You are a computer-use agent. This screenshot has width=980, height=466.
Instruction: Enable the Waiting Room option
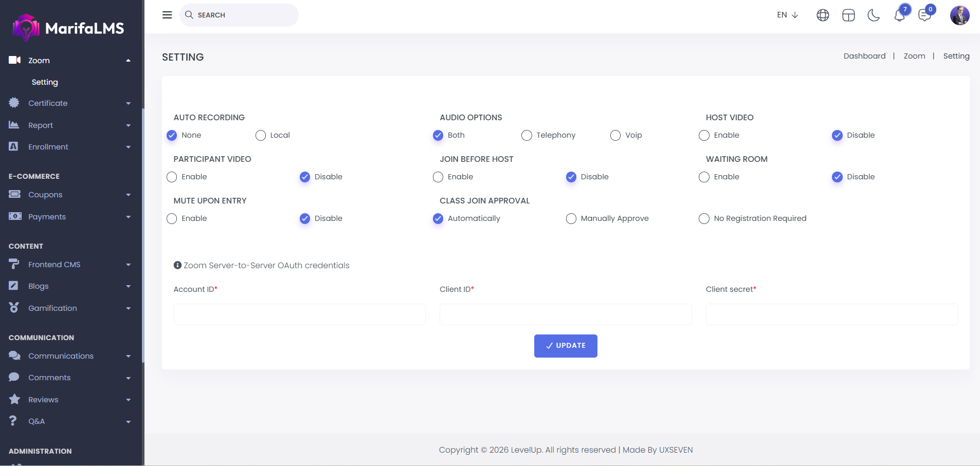point(704,177)
